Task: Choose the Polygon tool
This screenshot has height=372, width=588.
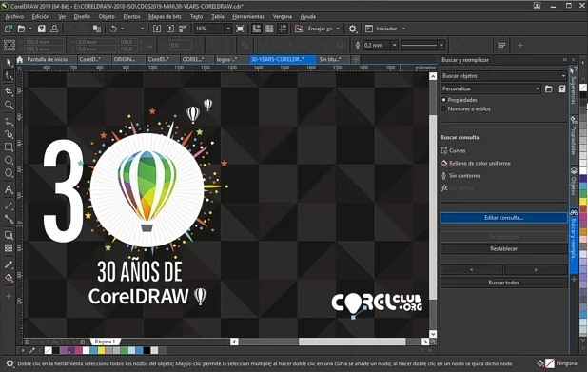Action: coord(9,173)
